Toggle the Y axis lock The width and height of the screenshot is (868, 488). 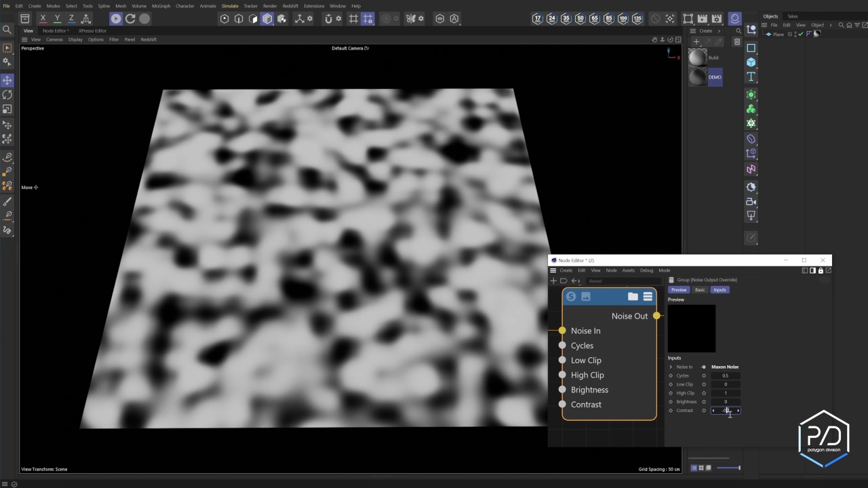tap(57, 19)
